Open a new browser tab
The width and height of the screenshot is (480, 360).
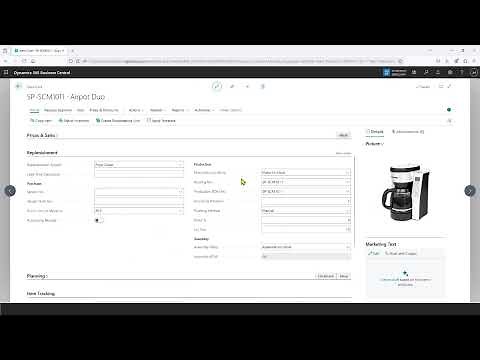[x=72, y=51]
